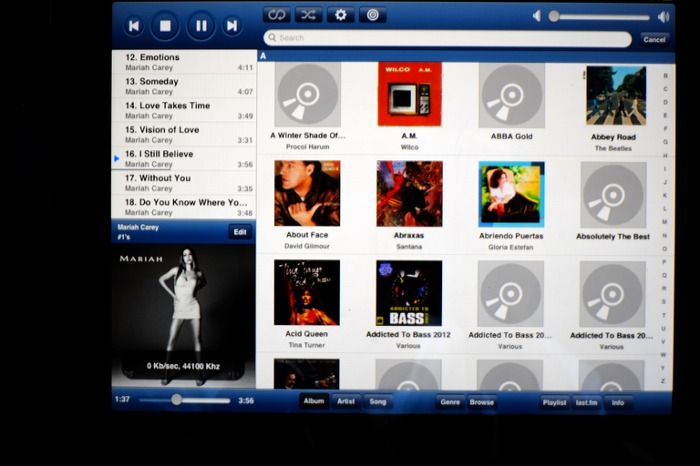Open Absolutely The Best album placeholder
Screen dimensions: 700x466
613,195
